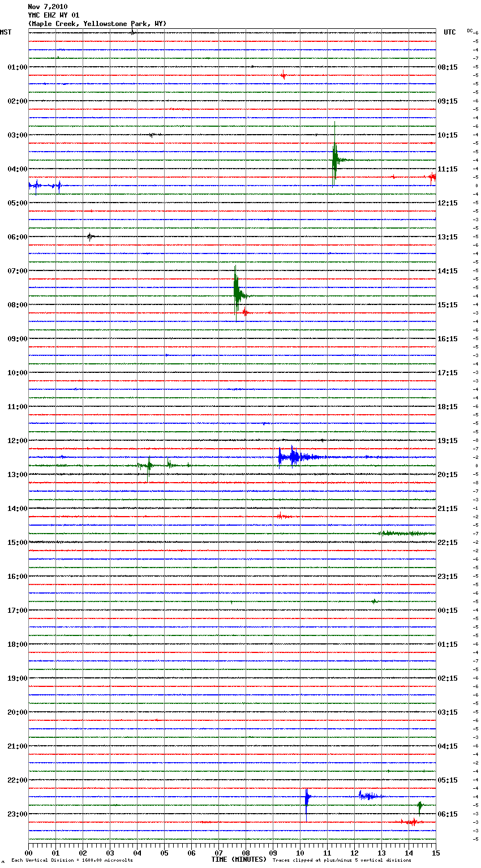Select the 16:00 MST time label
The width and height of the screenshot is (481, 868).
(17, 577)
